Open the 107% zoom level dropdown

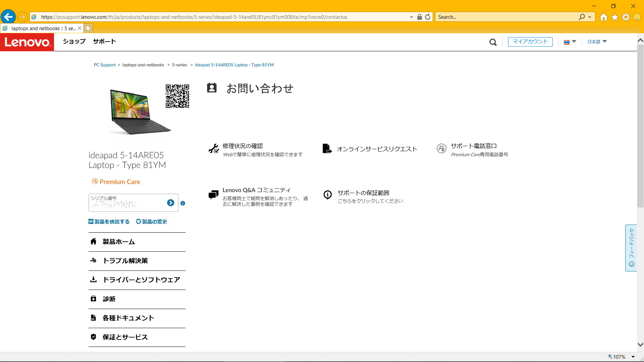click(633, 357)
